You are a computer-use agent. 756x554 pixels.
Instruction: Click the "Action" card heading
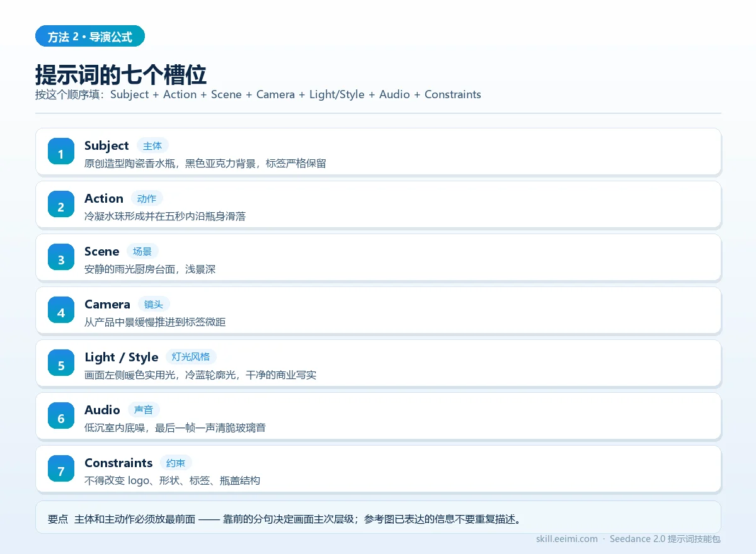coord(104,198)
